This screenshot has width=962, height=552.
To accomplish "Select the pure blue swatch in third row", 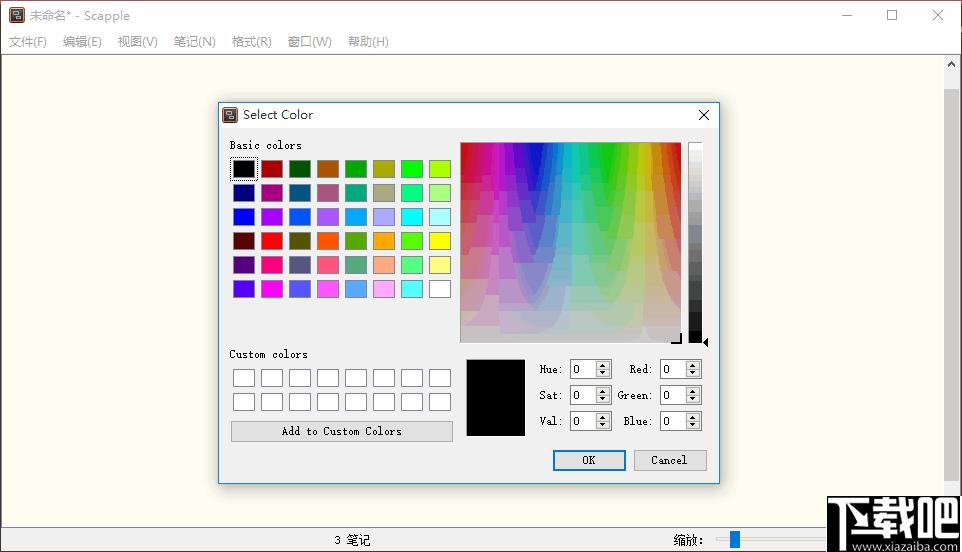I will [x=244, y=217].
